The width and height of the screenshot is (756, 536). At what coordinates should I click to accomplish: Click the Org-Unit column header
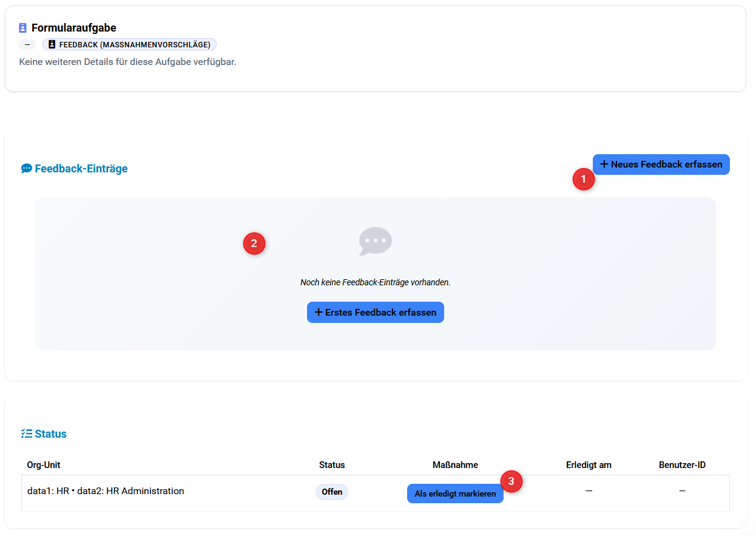(44, 465)
